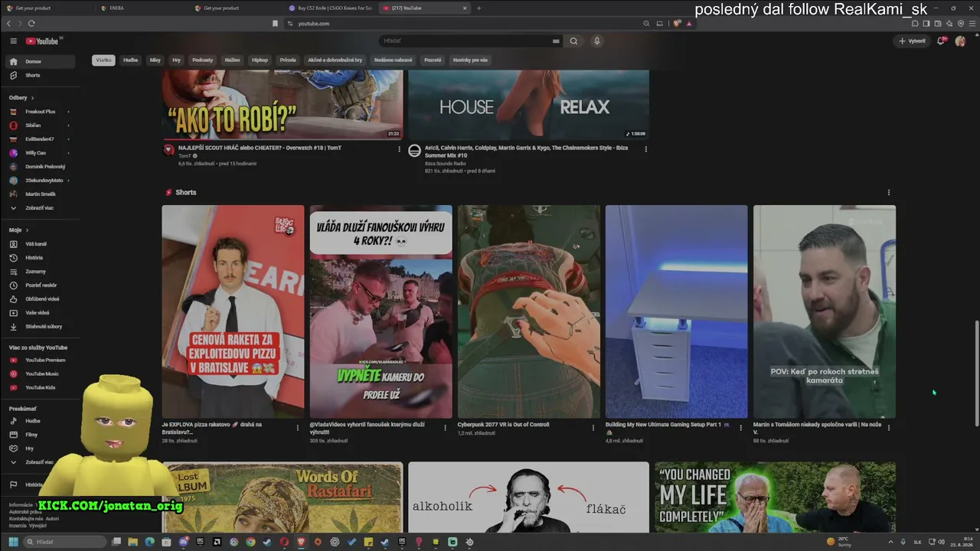Click the Vytvoriť create button
This screenshot has width=980, height=551.
click(913, 41)
